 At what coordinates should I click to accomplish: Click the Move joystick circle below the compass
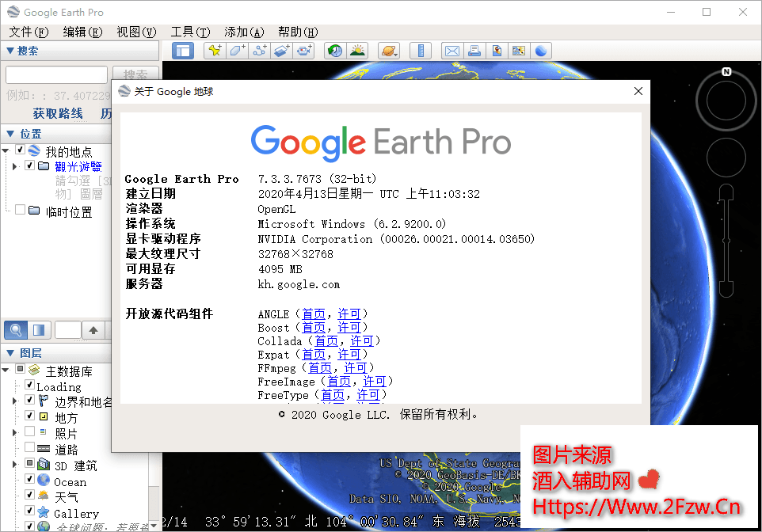pos(726,158)
